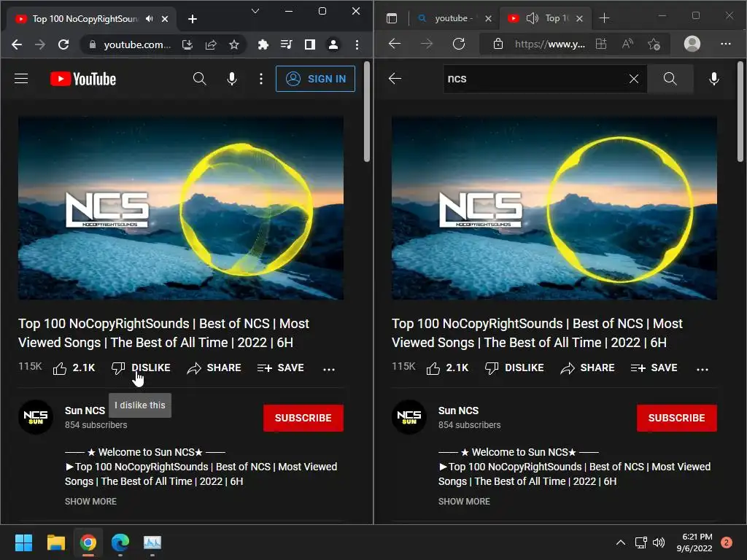
Task: Click DISLIKE on the video in Chrome window
Action: click(141, 368)
